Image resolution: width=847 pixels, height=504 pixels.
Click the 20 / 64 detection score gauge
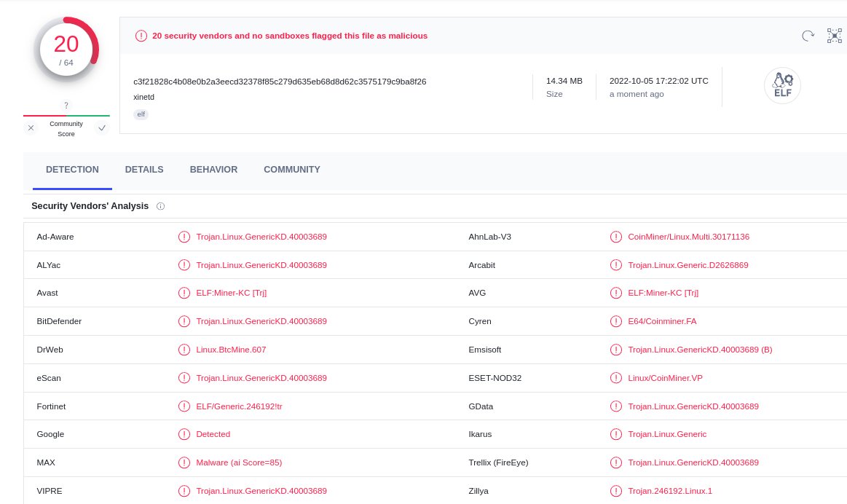[66, 50]
